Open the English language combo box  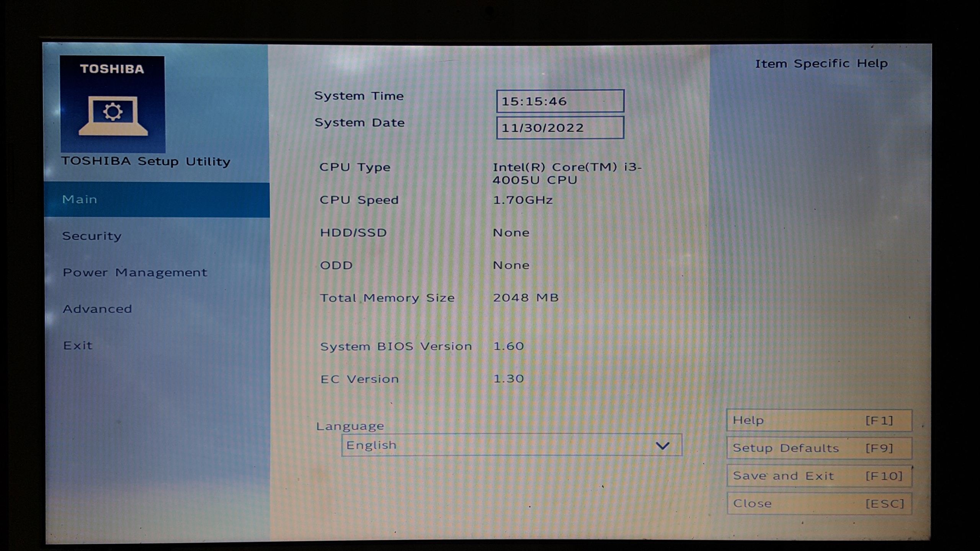[498, 445]
